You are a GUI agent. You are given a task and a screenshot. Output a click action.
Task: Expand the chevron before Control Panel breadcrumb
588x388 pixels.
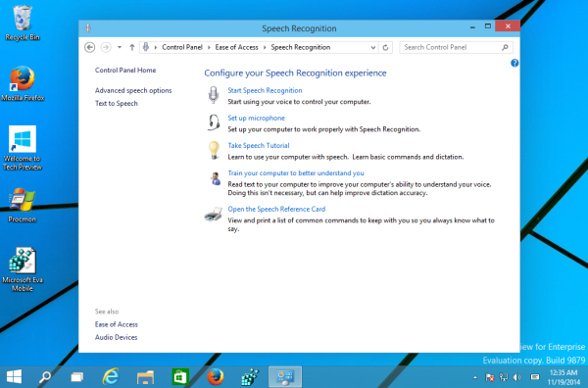click(156, 47)
